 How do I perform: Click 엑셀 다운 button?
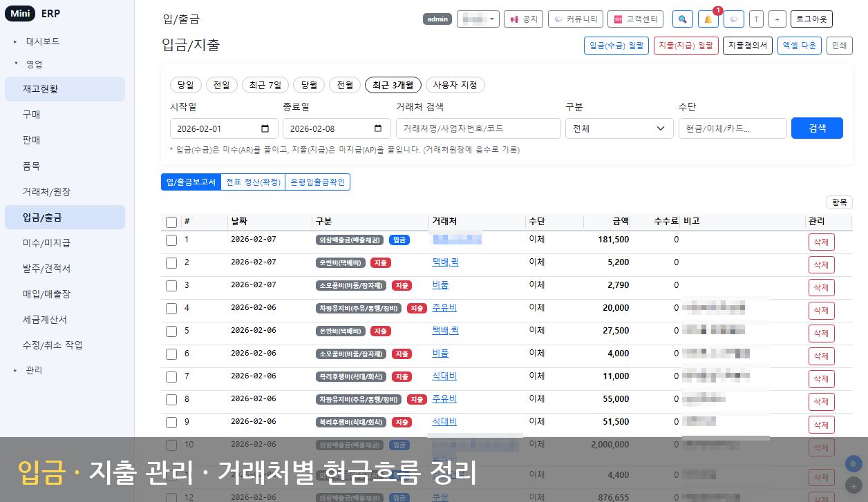click(800, 46)
